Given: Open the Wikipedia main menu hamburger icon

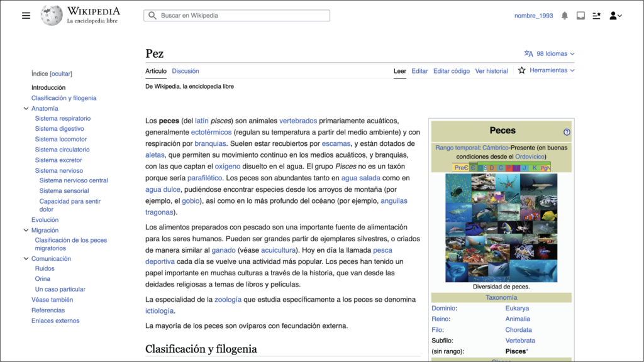Looking at the screenshot, I should click(x=26, y=15).
